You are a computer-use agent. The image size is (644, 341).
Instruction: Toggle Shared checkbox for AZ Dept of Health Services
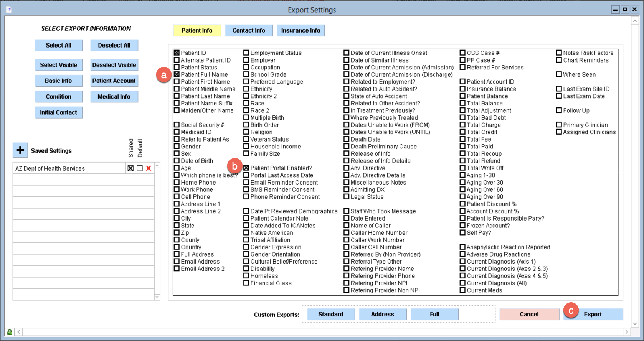click(x=130, y=168)
